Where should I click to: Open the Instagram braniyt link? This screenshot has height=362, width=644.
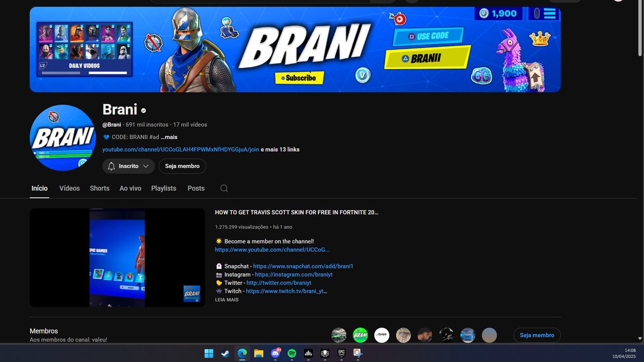294,274
